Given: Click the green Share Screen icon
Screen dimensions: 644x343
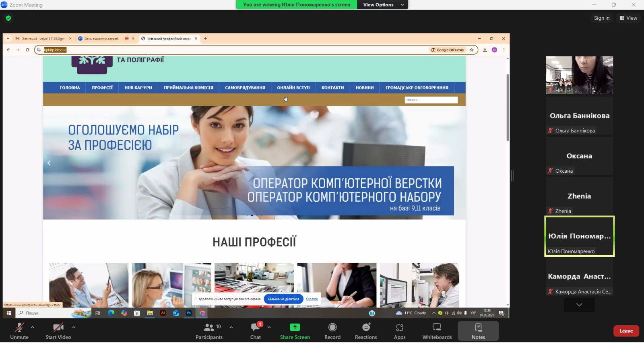Looking at the screenshot, I should 295,327.
